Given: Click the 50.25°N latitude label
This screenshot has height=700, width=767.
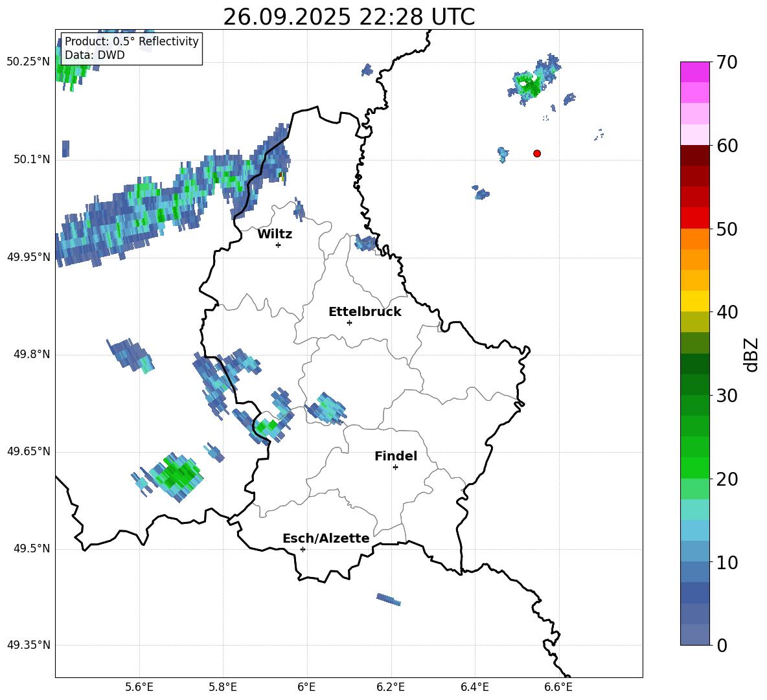Looking at the screenshot, I should [28, 62].
